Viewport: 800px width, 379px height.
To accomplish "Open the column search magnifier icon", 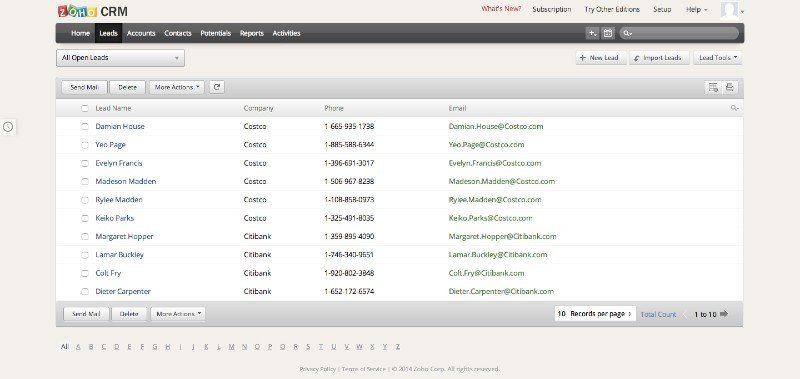I will 734,108.
